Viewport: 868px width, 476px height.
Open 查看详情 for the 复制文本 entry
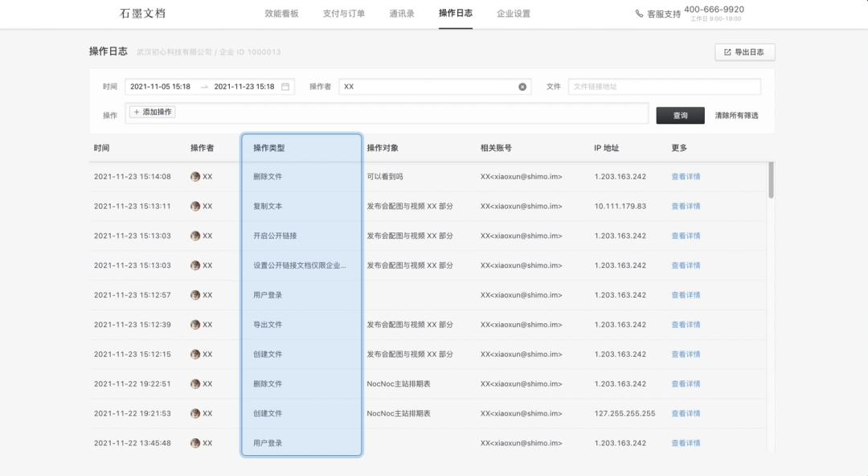(x=686, y=206)
